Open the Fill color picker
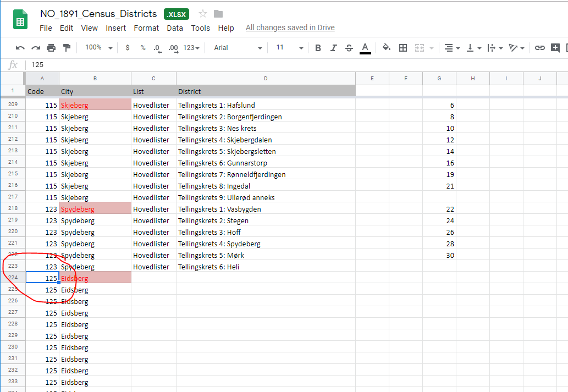The height and width of the screenshot is (392, 568). [x=387, y=48]
